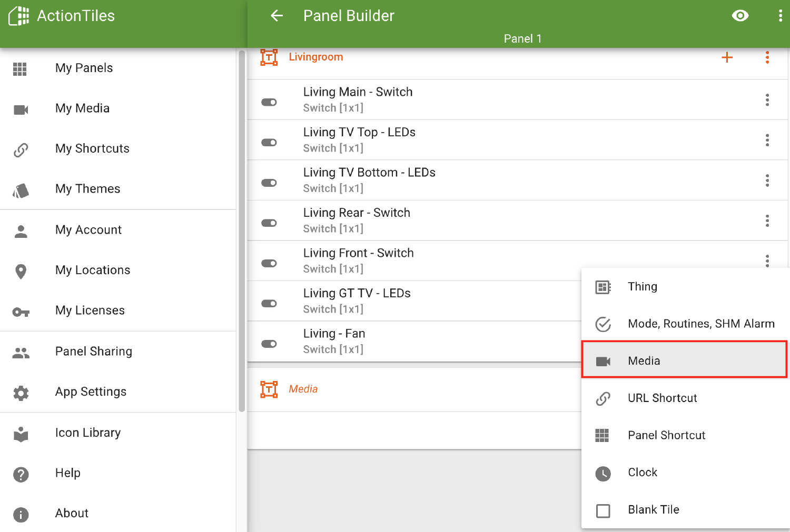The width and height of the screenshot is (790, 532).
Task: Toggle the Living Main - Switch
Action: click(x=269, y=102)
